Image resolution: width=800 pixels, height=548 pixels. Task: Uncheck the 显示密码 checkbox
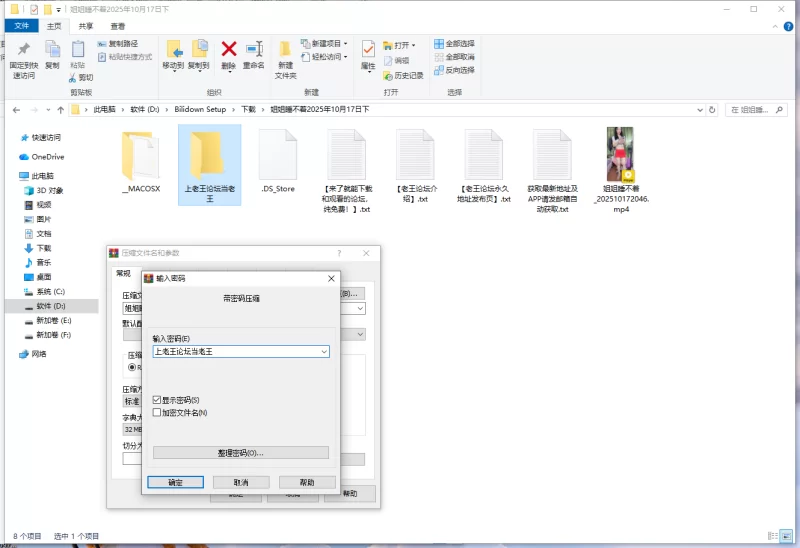(157, 400)
